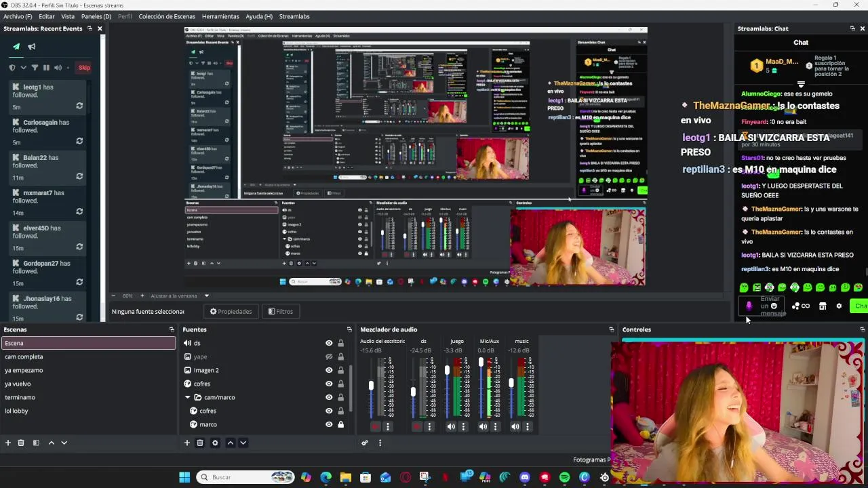Open Colección de Escenas menu
The height and width of the screenshot is (488, 868).
(167, 16)
